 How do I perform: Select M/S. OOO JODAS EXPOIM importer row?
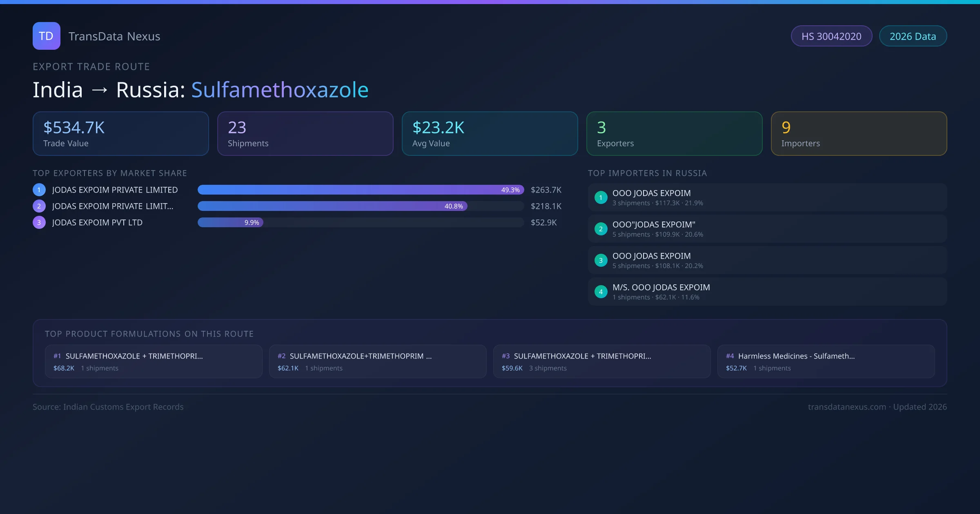tap(767, 292)
